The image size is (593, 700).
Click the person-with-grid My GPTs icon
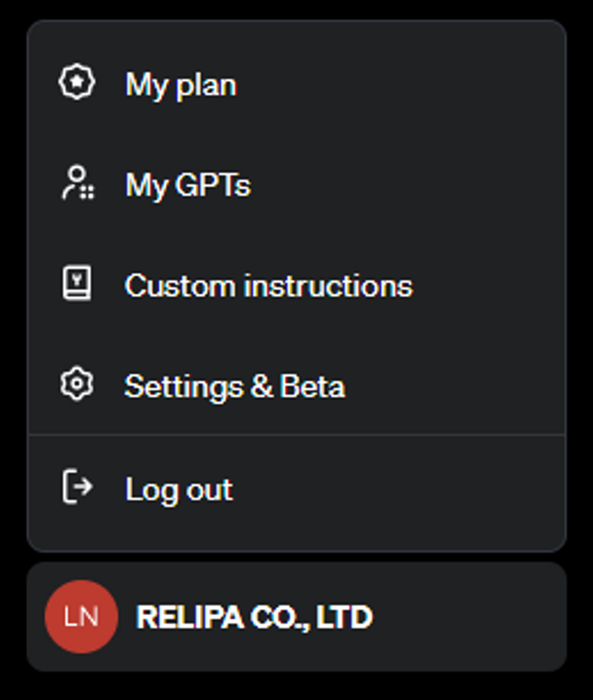(x=77, y=184)
